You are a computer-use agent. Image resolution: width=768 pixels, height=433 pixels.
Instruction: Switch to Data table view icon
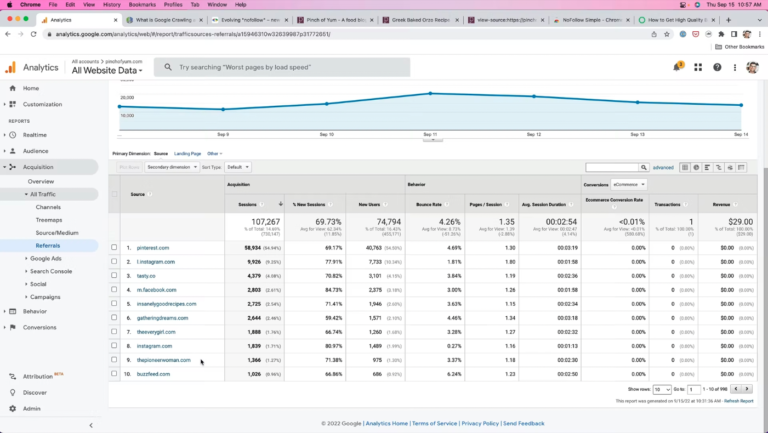point(685,168)
